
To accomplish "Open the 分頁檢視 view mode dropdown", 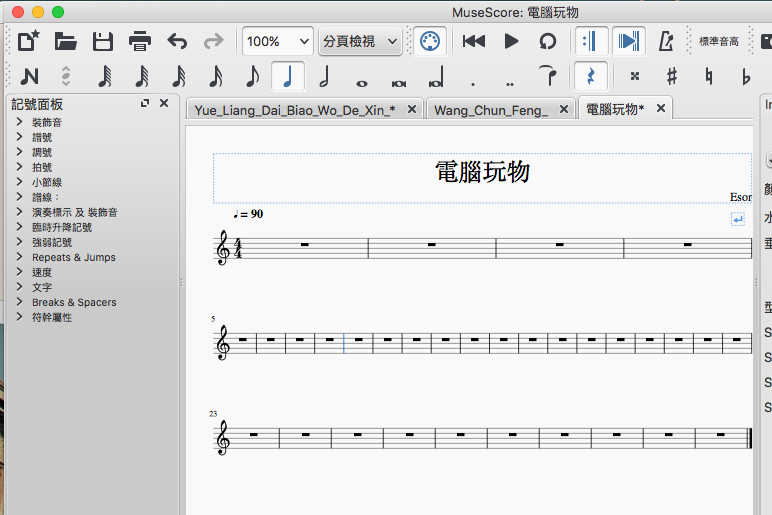I will [x=360, y=41].
